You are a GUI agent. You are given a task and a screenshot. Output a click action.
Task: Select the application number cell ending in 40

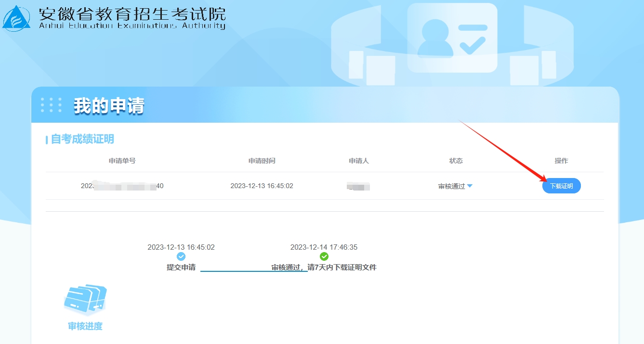(122, 186)
